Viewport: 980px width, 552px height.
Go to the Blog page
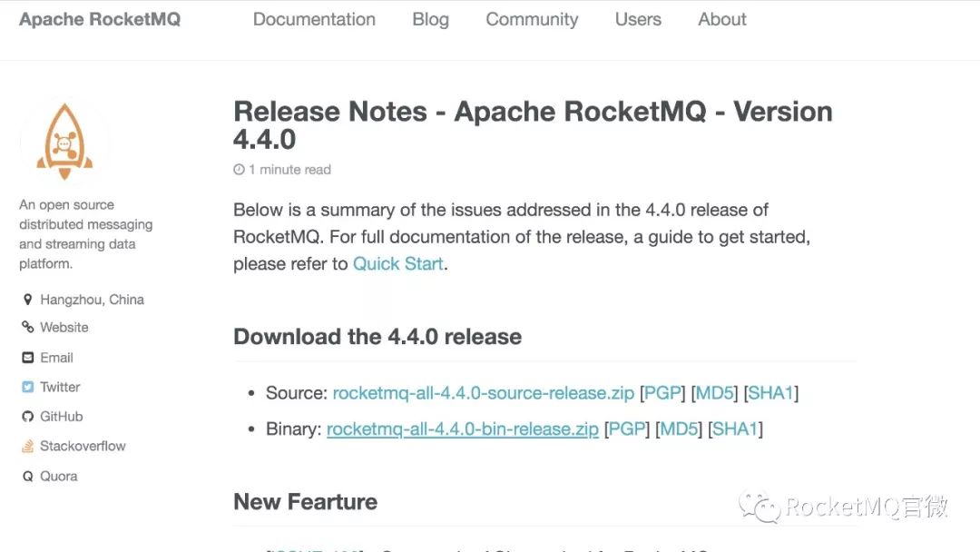pos(430,19)
